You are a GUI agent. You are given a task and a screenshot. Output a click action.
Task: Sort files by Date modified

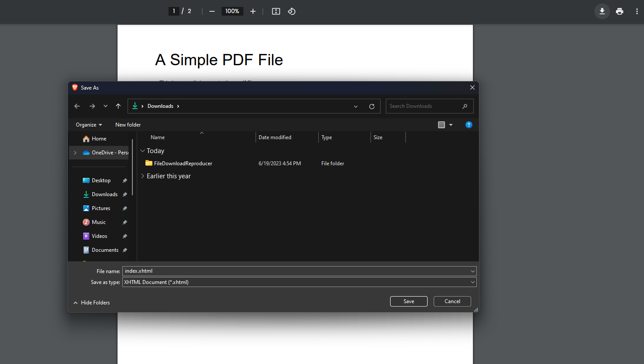click(x=275, y=137)
